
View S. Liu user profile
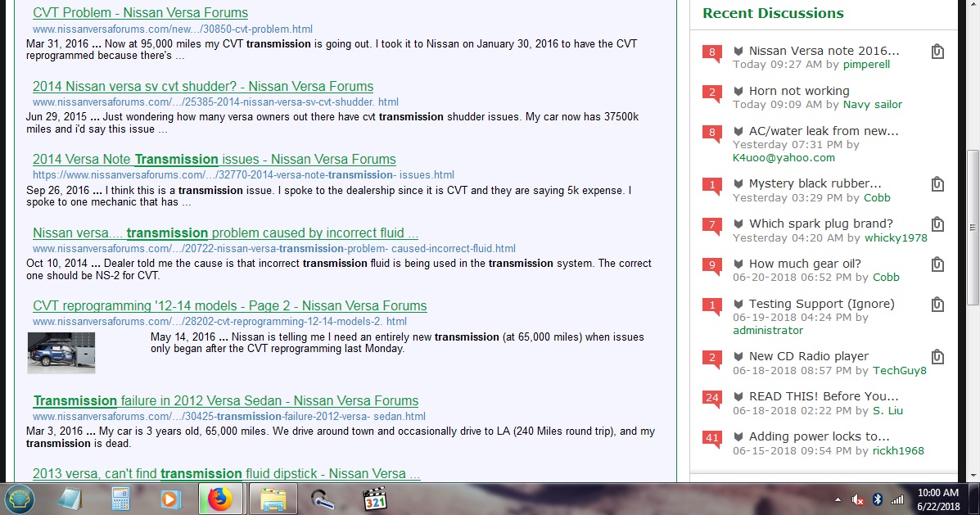coord(887,411)
